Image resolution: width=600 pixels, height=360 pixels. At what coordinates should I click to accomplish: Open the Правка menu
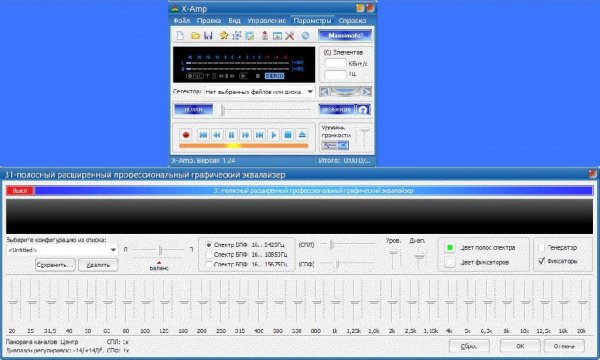(x=209, y=21)
